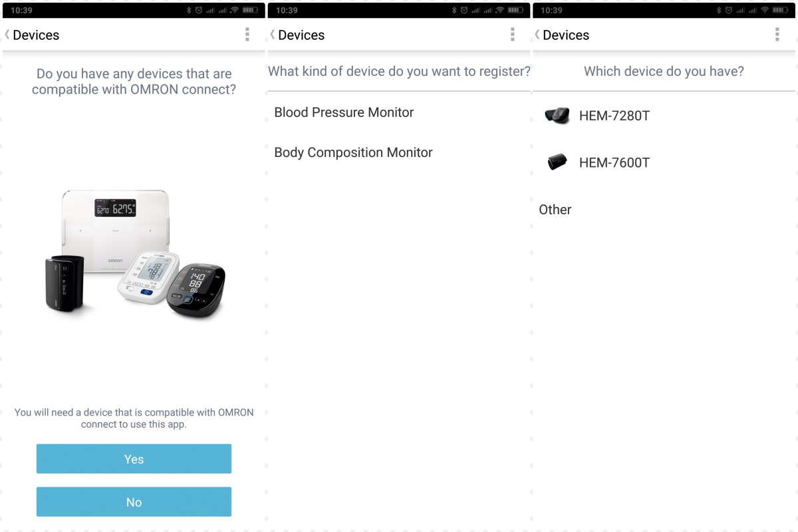Tap the back chevron on the first Devices screen

7,35
